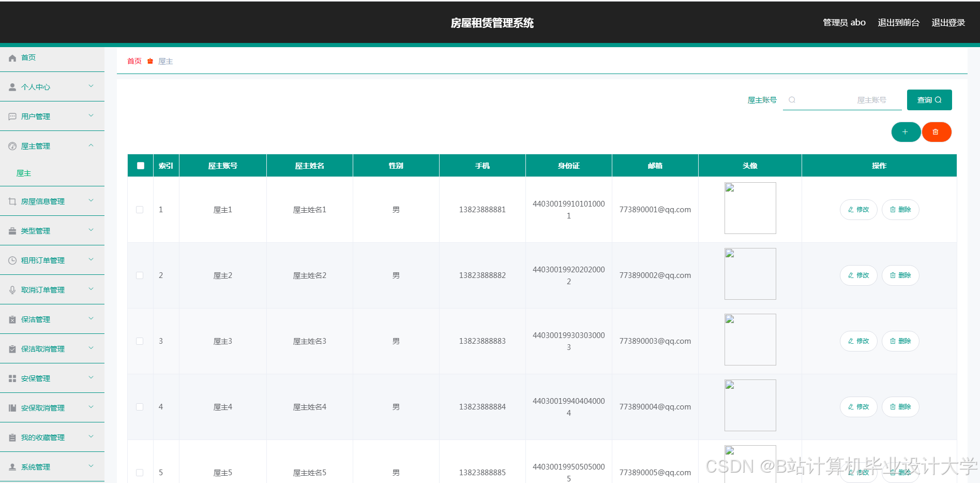The height and width of the screenshot is (483, 980).
Task: Select the checkbox for row 屋主3
Action: coord(140,341)
